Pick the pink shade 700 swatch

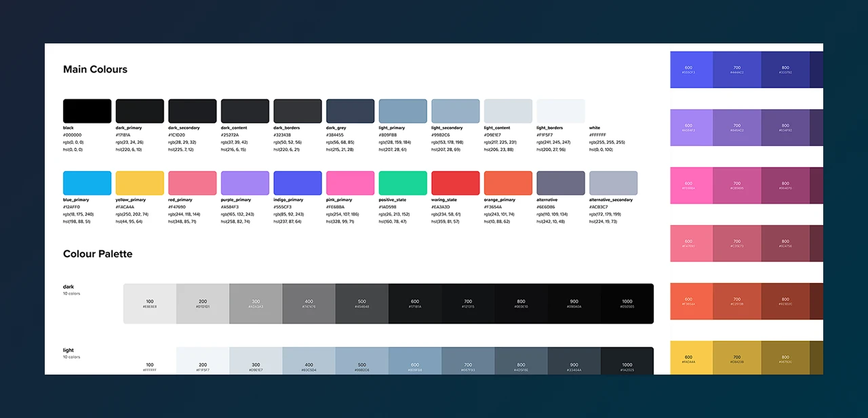tap(737, 185)
